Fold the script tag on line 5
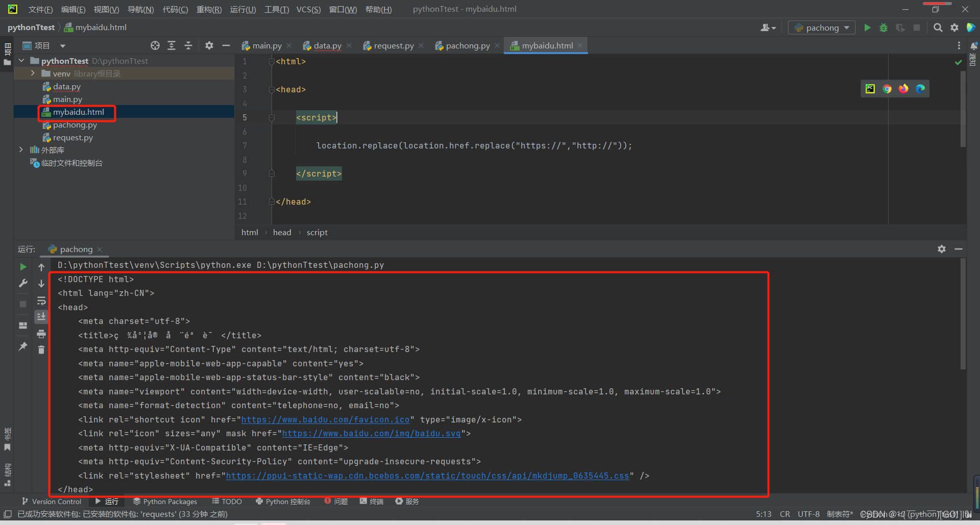The height and width of the screenshot is (525, 980). pos(272,118)
